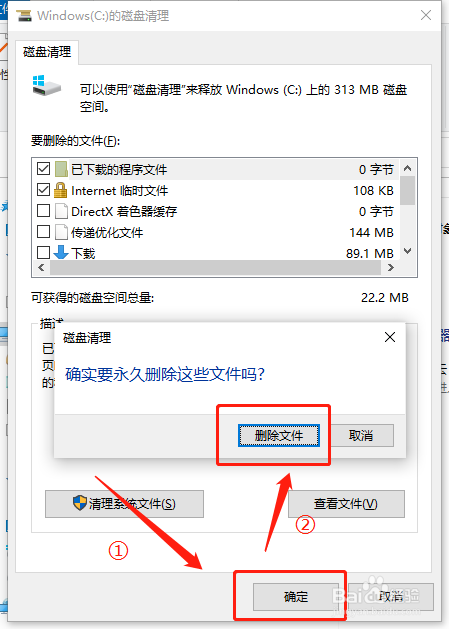Screen dimensions: 449x629
Task: Click the downloaded program files folder icon
Action: (61, 169)
